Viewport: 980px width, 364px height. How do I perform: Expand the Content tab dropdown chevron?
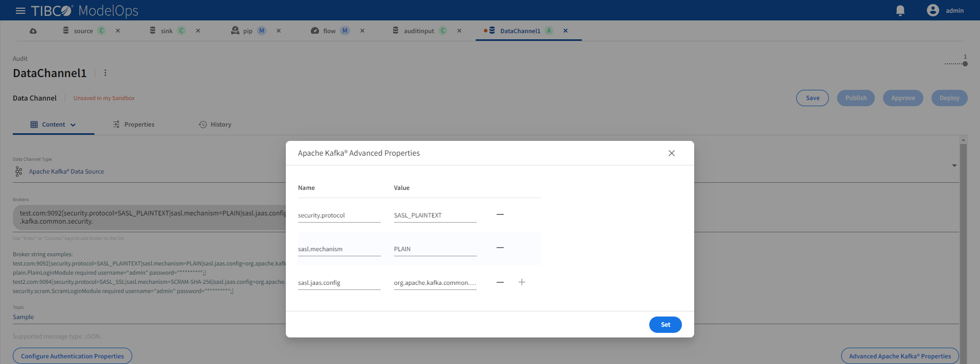pyautogui.click(x=73, y=125)
